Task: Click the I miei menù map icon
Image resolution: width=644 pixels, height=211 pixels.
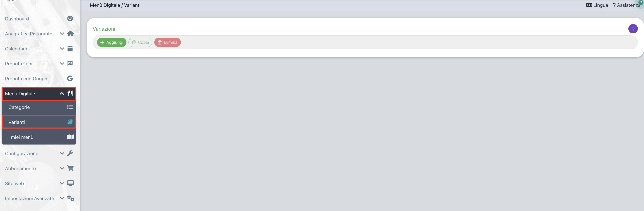Action: click(x=70, y=137)
